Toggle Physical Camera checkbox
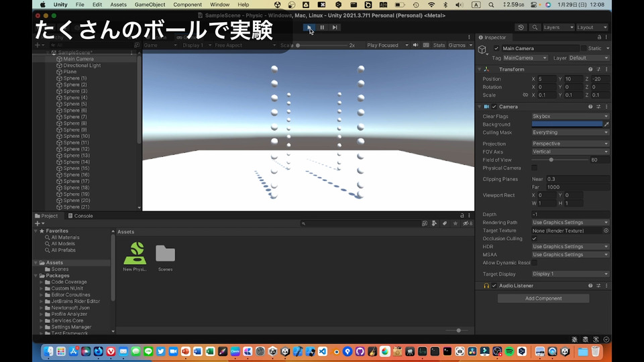Viewport: 644px width, 362px height. tap(535, 168)
